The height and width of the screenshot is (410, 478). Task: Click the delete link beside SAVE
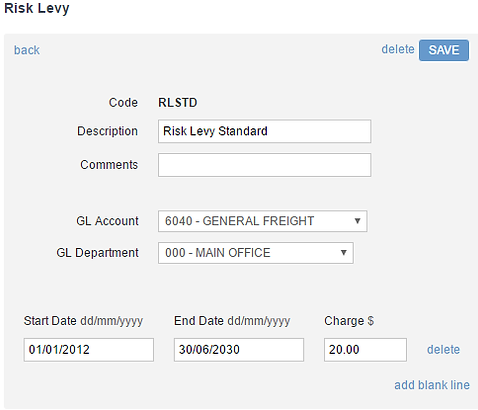398,49
